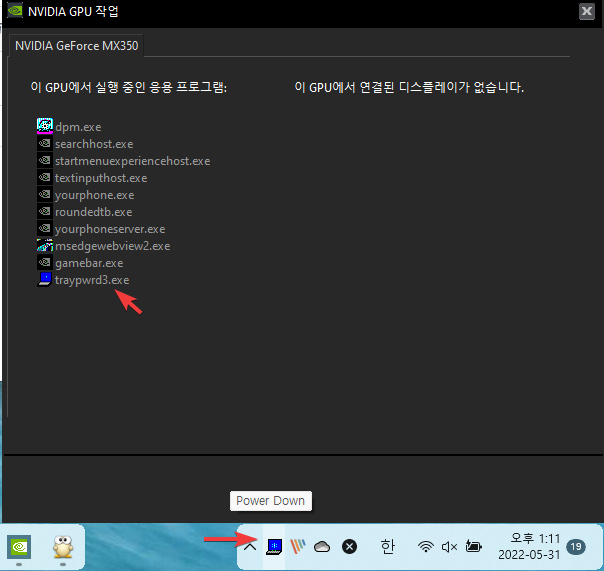This screenshot has width=604, height=571.
Task: Toggle the Korean 한 input mode
Action: coord(387,546)
